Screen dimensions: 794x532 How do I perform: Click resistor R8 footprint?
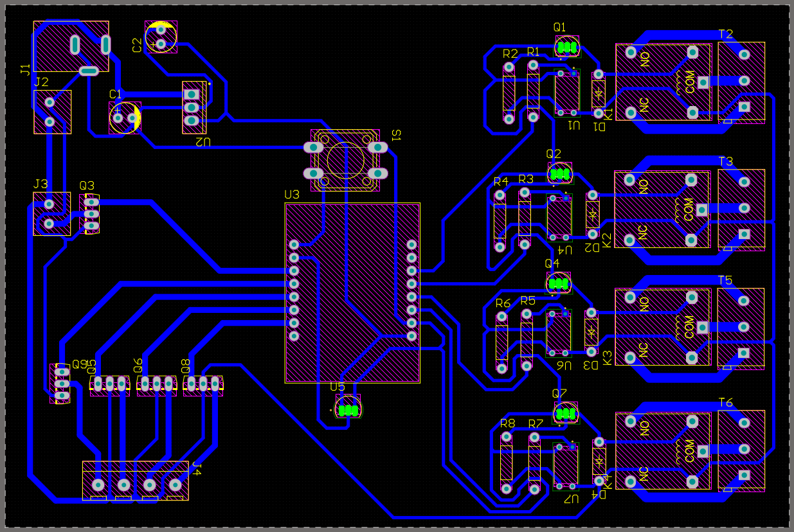point(507,463)
